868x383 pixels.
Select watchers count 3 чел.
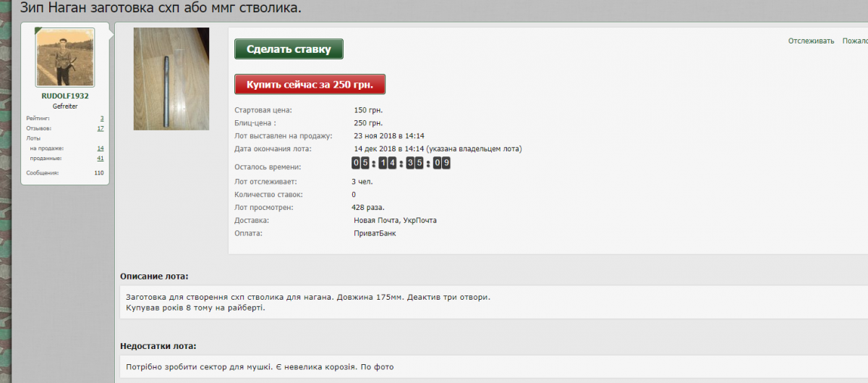coord(362,182)
